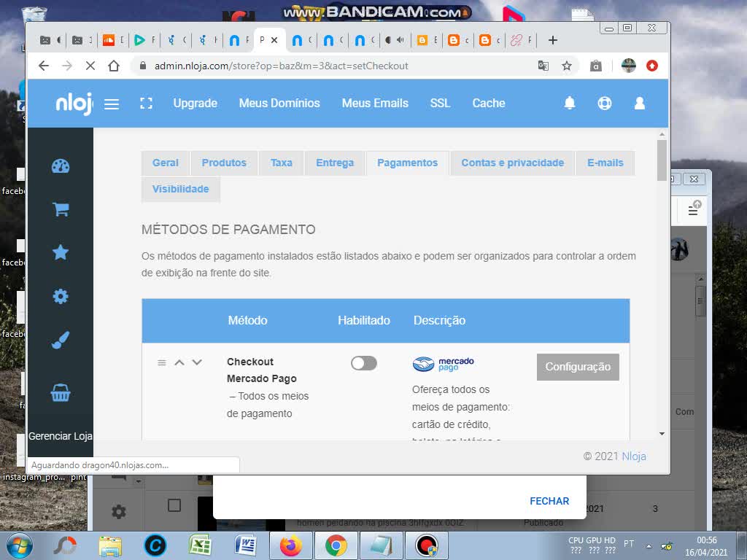
Task: Open Meus Emails in top navigation
Action: [376, 104]
